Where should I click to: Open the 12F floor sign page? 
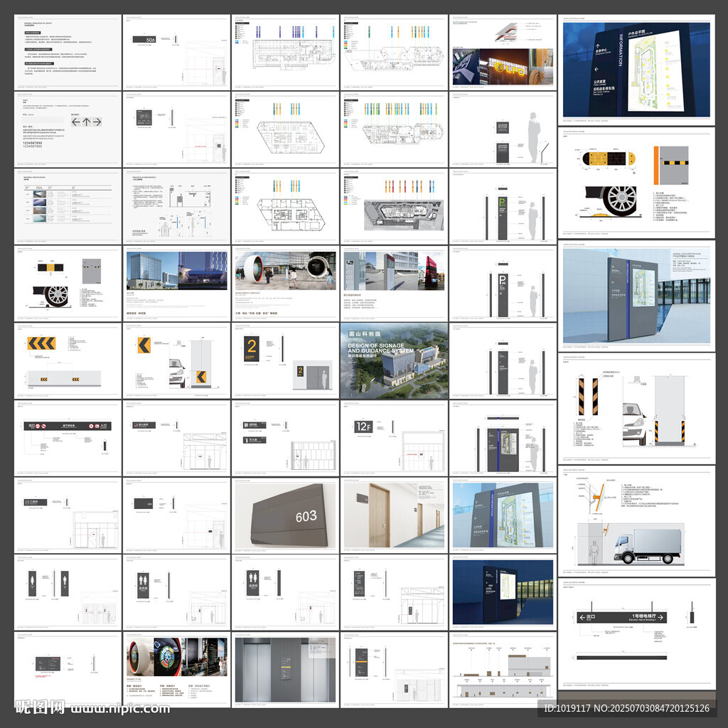click(x=394, y=438)
